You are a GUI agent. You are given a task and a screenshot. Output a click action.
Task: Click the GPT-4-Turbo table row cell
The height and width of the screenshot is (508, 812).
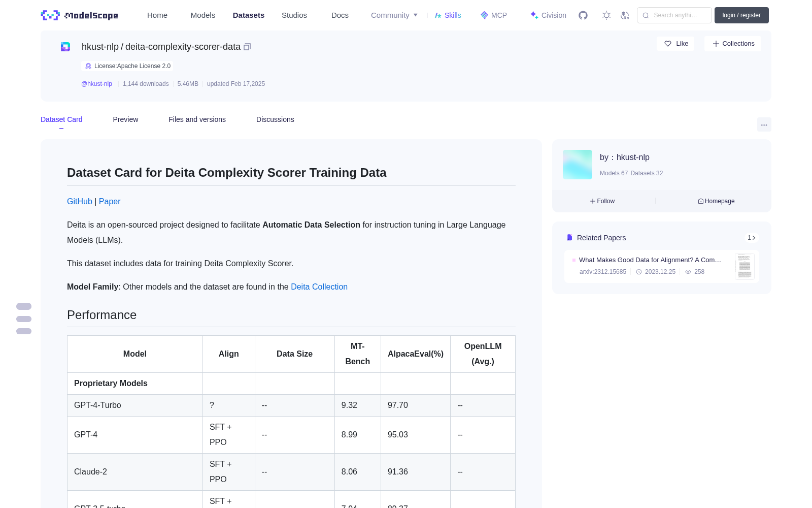(x=135, y=405)
